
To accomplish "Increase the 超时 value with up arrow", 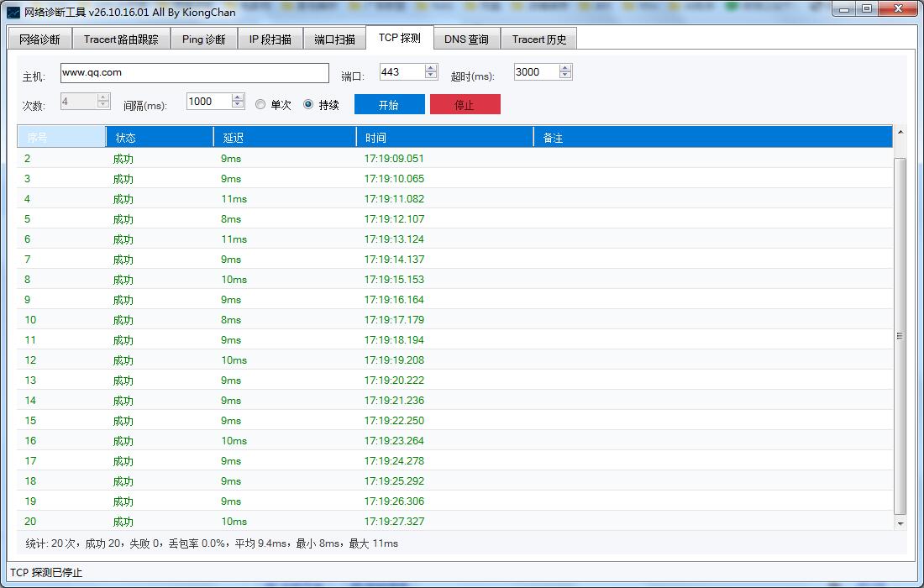I will tap(565, 68).
